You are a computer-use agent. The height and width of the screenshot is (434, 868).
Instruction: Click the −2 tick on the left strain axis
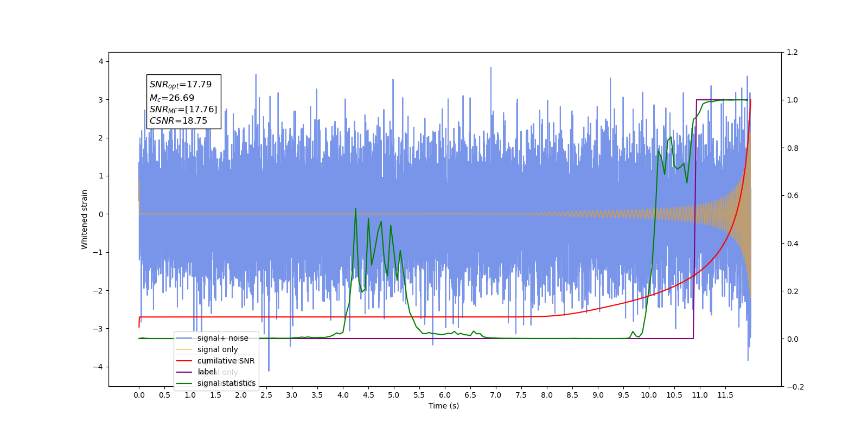(98, 291)
